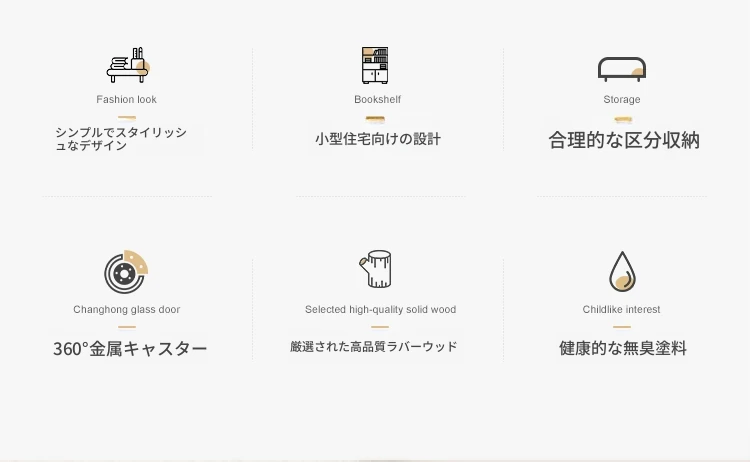The image size is (750, 462).
Task: Click the 360°金属キャスター heading
Action: click(130, 349)
